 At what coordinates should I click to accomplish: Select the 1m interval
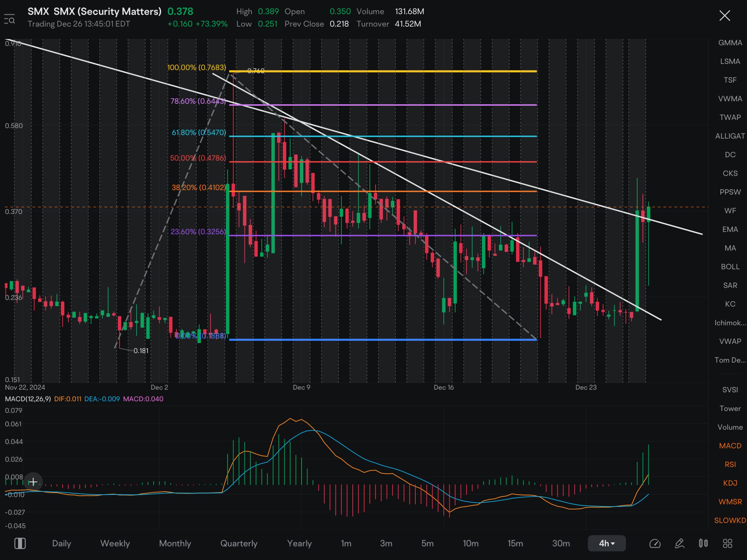click(346, 543)
